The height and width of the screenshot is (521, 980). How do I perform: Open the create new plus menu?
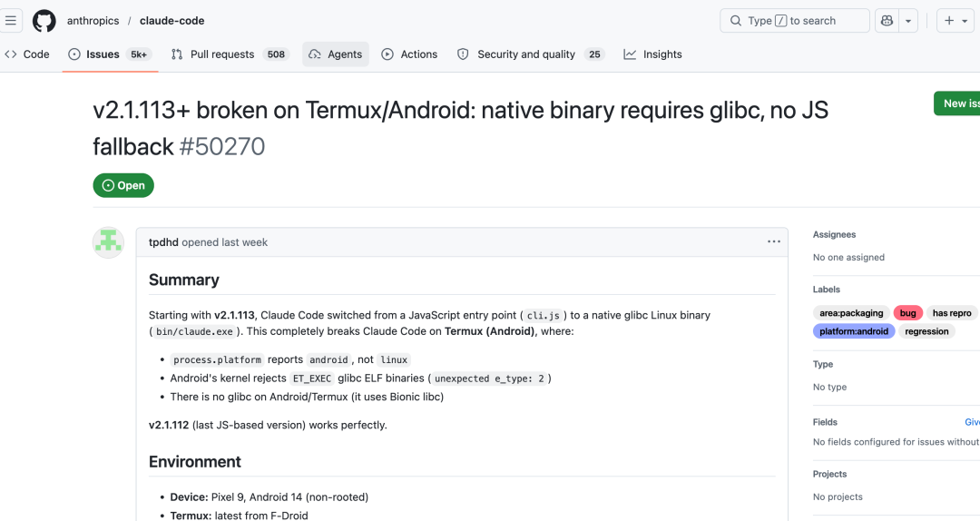(x=955, y=21)
